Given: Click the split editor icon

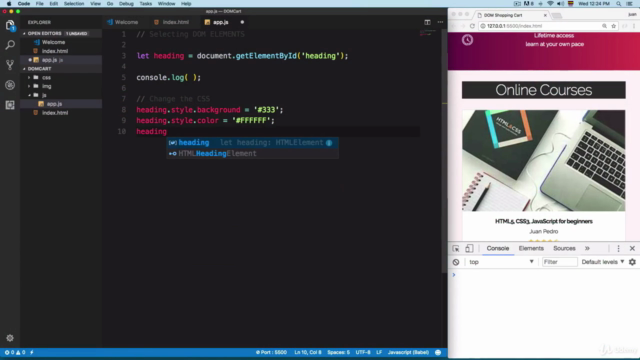Looking at the screenshot, I should tap(427, 22).
